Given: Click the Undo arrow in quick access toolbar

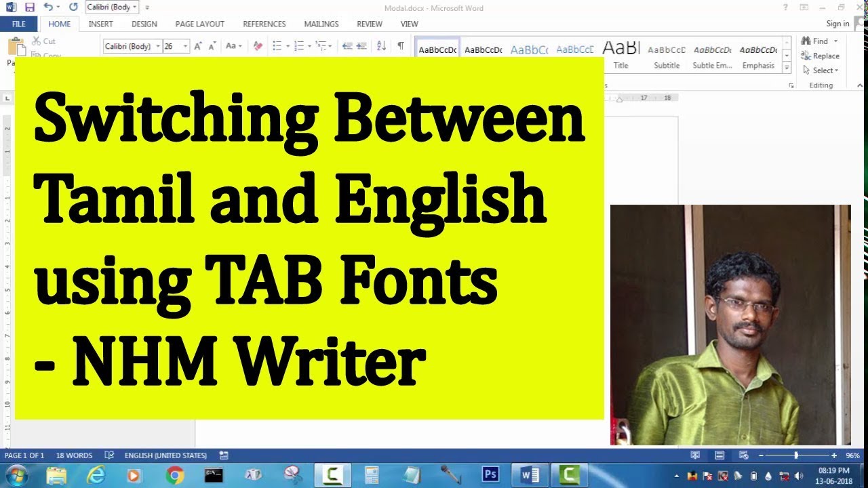Looking at the screenshot, I should point(47,7).
